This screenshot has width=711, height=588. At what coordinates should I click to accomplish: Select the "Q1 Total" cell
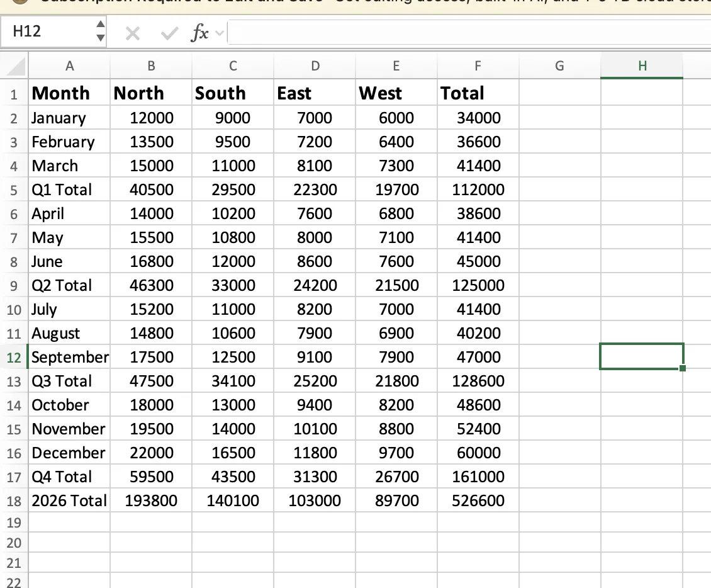point(69,189)
